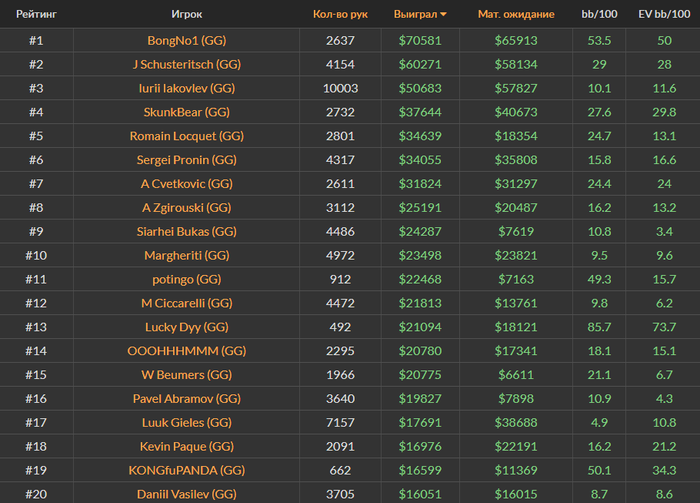Click Romain Locquet (GG) name

coord(186,136)
